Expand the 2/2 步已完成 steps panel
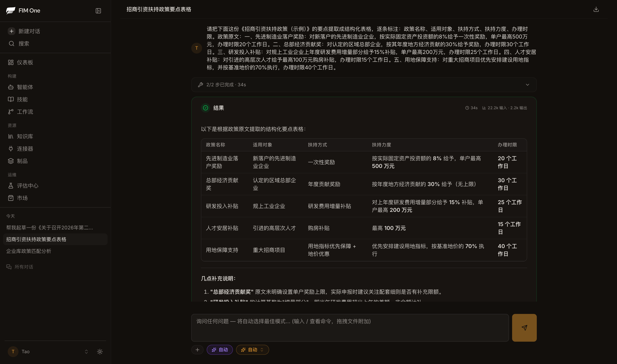This screenshot has height=364, width=617. coord(364,85)
